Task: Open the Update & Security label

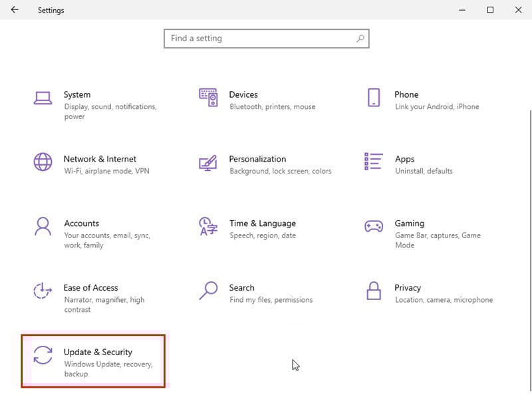Action: 98,352
